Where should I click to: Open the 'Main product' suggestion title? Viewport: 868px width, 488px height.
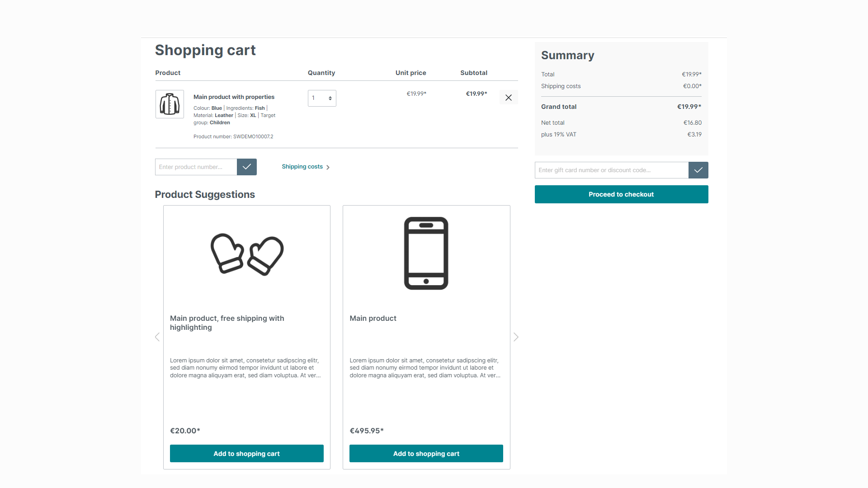[x=373, y=319]
